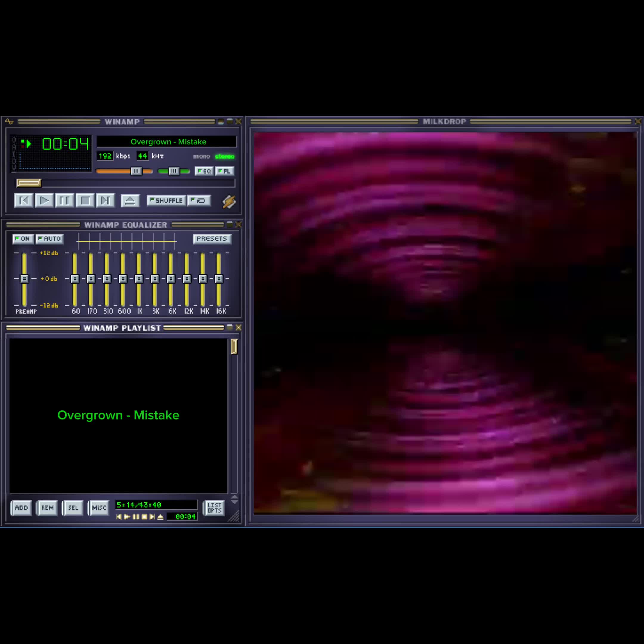The image size is (644, 644).
Task: Click the playlist vertical scrollbar handle
Action: tap(234, 347)
